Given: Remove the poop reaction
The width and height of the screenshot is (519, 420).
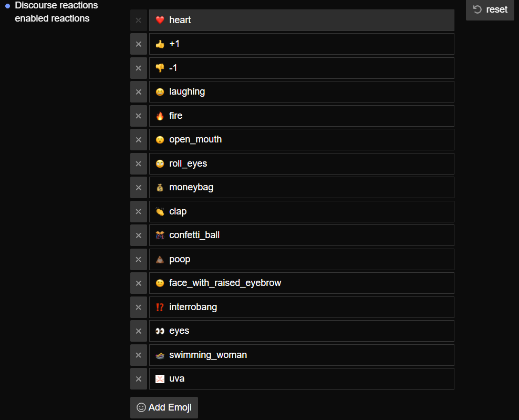Looking at the screenshot, I should 139,259.
